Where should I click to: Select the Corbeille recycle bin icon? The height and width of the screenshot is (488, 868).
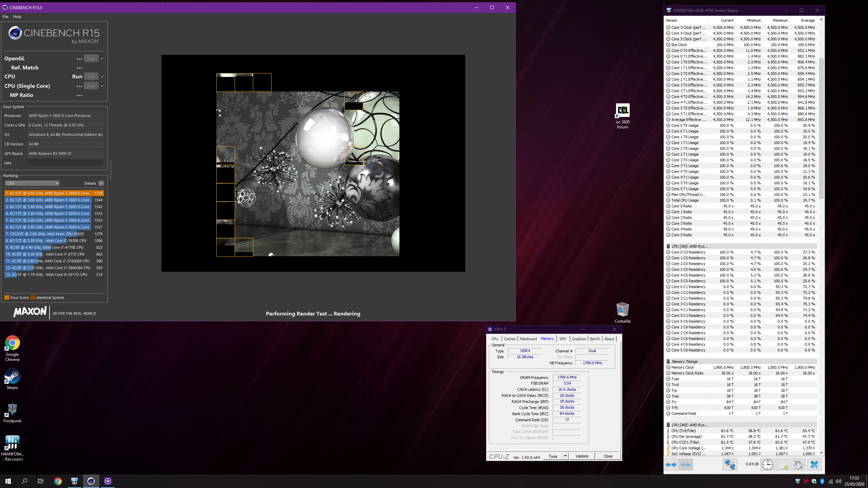click(x=623, y=312)
